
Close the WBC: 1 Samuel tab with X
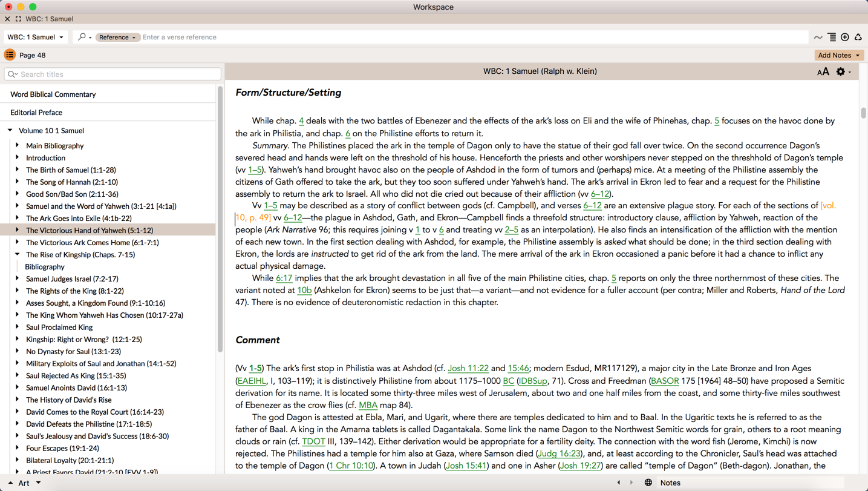pos(7,19)
